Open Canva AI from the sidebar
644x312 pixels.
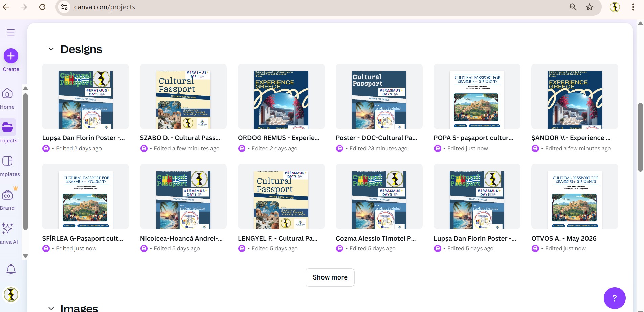tap(7, 229)
